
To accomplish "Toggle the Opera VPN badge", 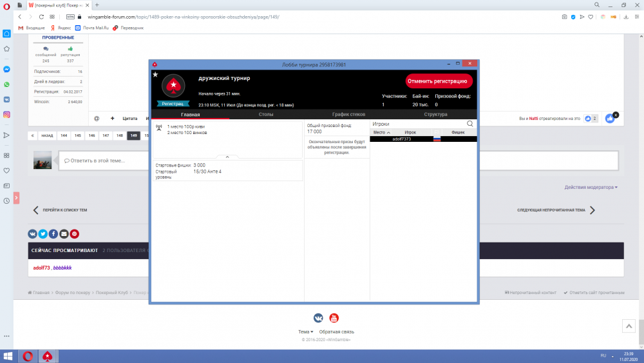I will 71,16.
